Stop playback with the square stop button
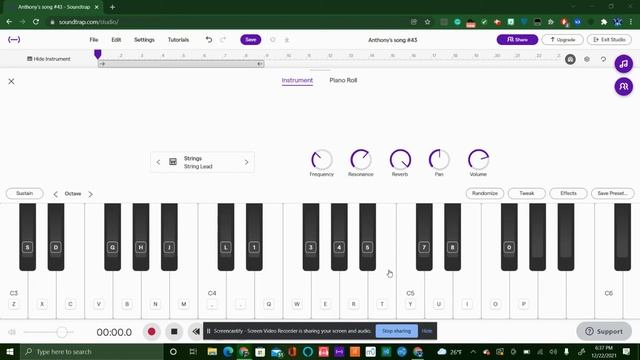640x360 pixels. 174,331
